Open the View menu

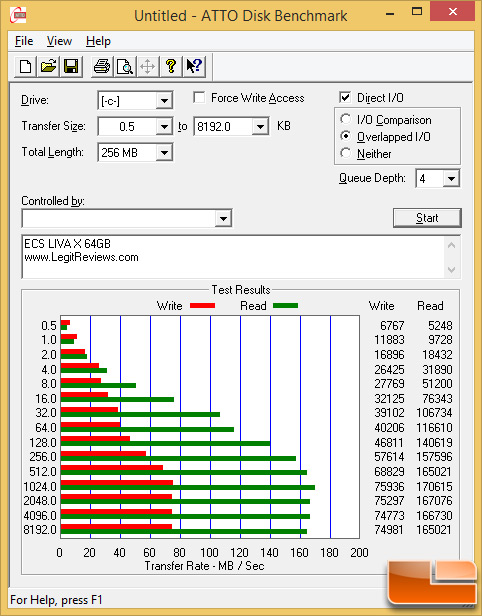[x=59, y=41]
